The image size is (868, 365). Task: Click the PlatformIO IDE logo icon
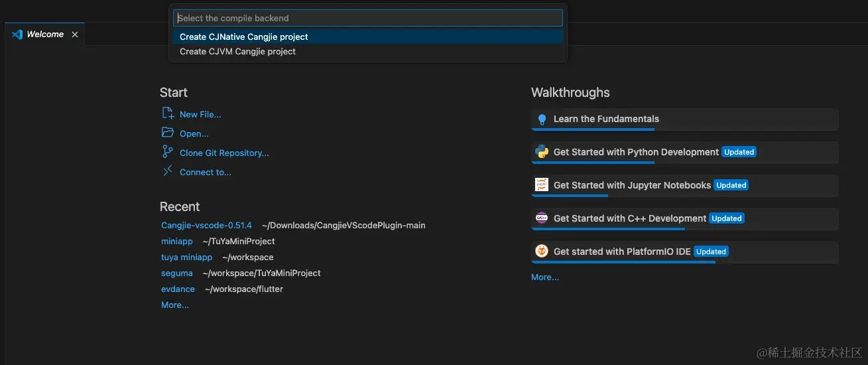click(x=542, y=252)
